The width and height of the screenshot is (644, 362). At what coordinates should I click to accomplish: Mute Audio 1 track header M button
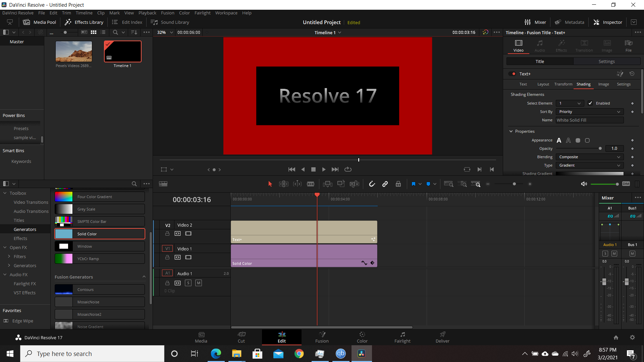click(x=199, y=283)
